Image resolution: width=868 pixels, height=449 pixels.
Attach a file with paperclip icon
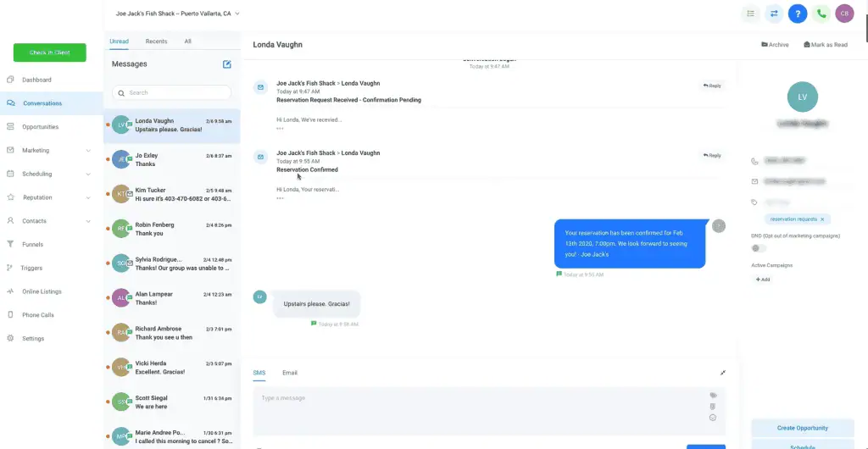713,407
